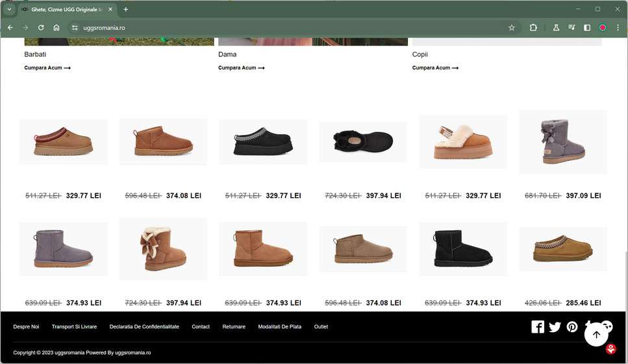The image size is (628, 364).
Task: Open Chrome Labs flask icon
Action: click(556, 28)
